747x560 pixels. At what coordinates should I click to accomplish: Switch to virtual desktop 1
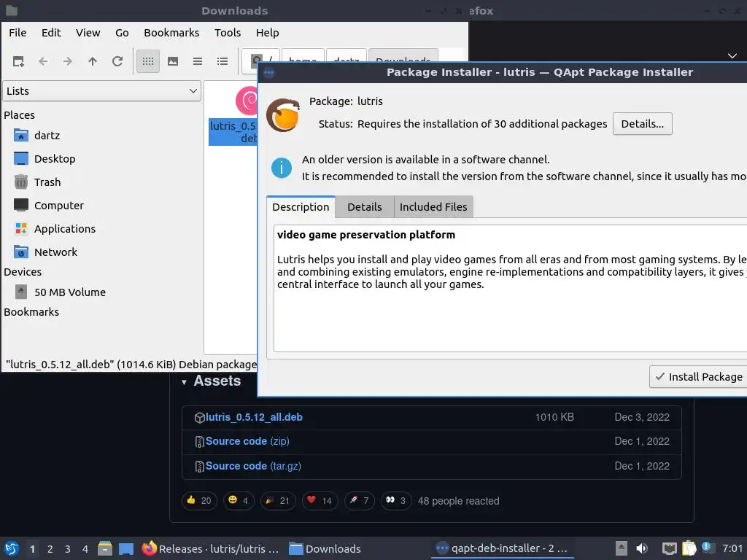click(32, 549)
